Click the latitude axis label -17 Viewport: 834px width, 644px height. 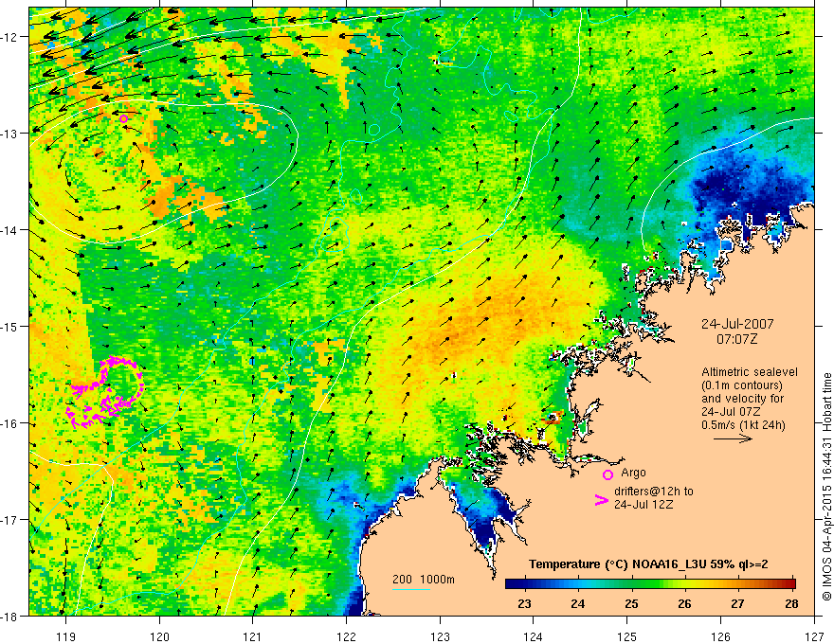click(10, 519)
